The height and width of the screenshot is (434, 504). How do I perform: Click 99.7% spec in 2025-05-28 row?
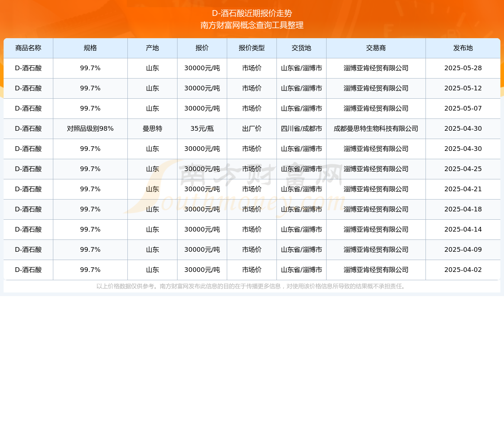(90, 68)
